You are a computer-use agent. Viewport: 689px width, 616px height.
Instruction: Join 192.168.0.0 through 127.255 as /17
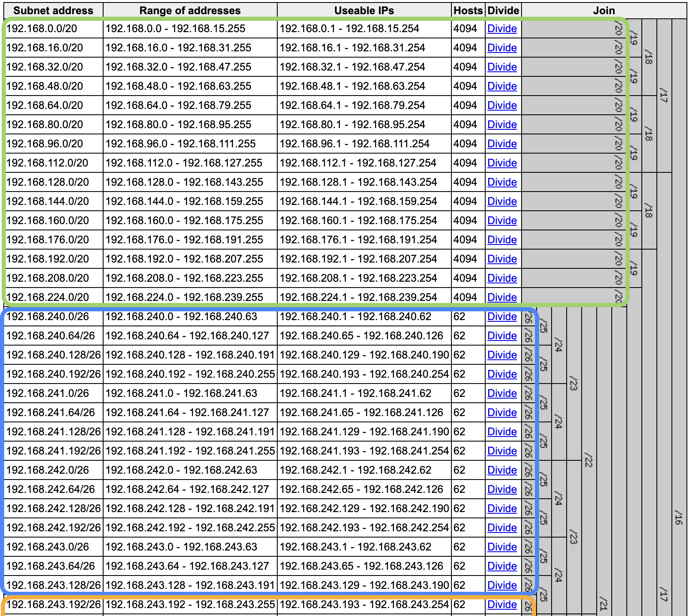click(x=664, y=96)
